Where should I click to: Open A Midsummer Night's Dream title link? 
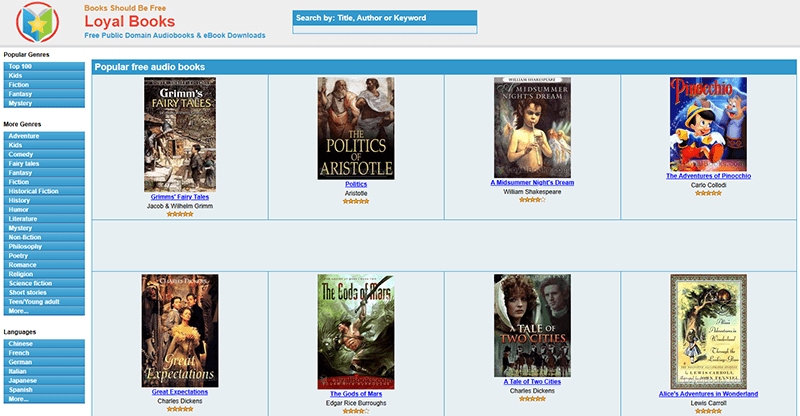click(x=532, y=182)
